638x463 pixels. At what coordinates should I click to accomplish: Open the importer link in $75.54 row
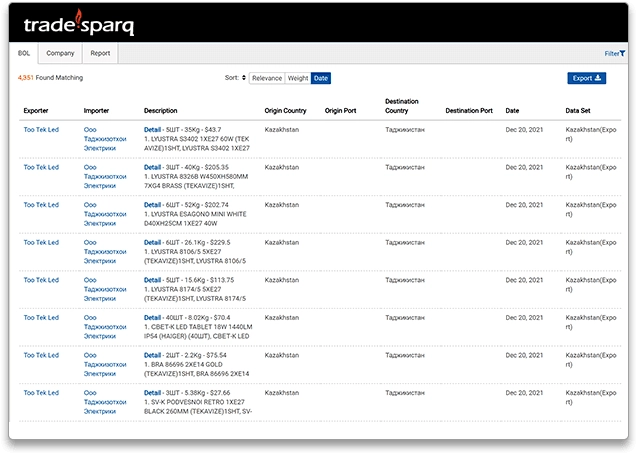click(105, 365)
